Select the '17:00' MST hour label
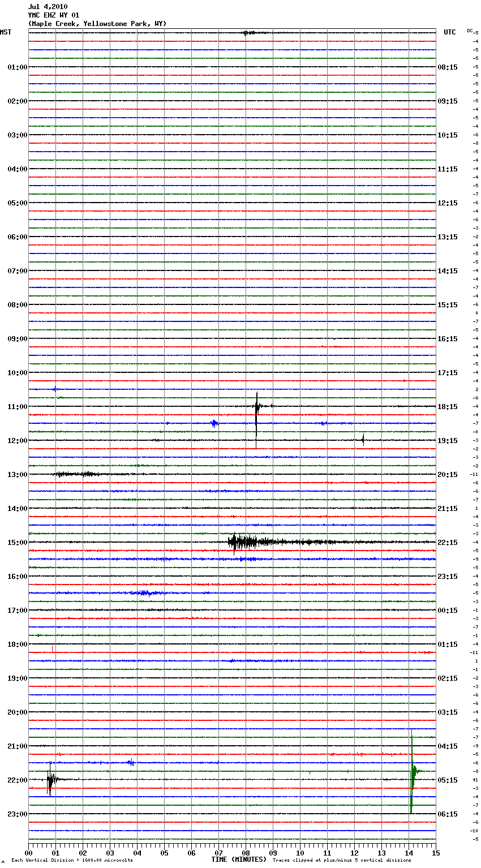Screen dimensions: 481x868 [x=17, y=611]
